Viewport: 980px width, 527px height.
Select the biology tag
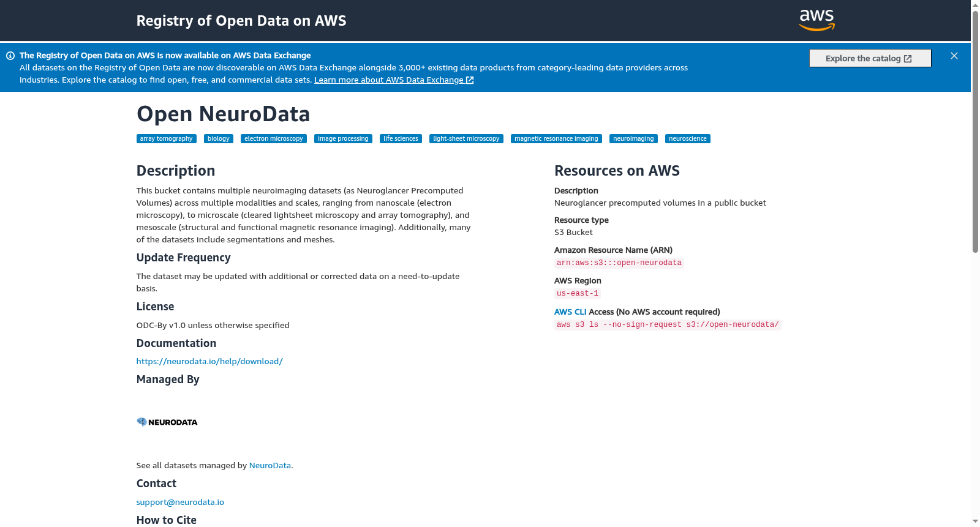(x=219, y=138)
